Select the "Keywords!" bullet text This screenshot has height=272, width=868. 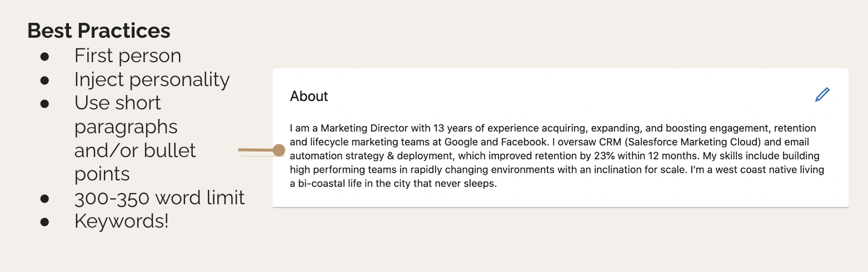point(121,221)
